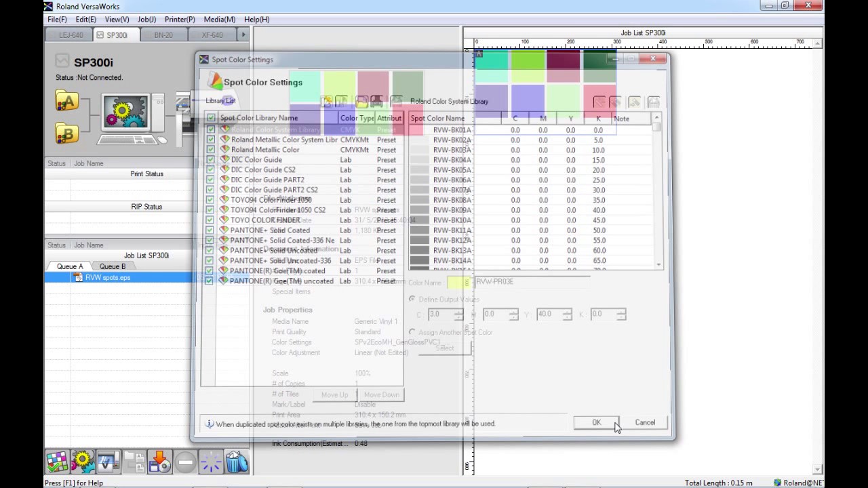This screenshot has width=868, height=488.
Task: Open the Help(H) menu
Action: point(256,20)
